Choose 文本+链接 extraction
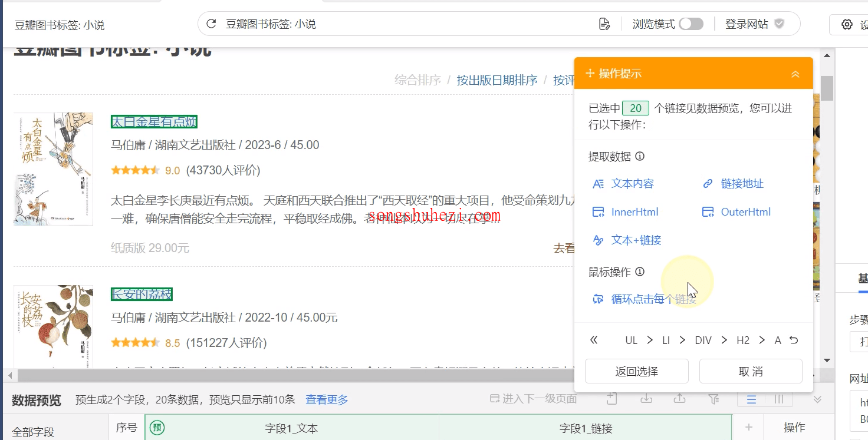Viewport: 868px width, 440px height. click(x=627, y=240)
